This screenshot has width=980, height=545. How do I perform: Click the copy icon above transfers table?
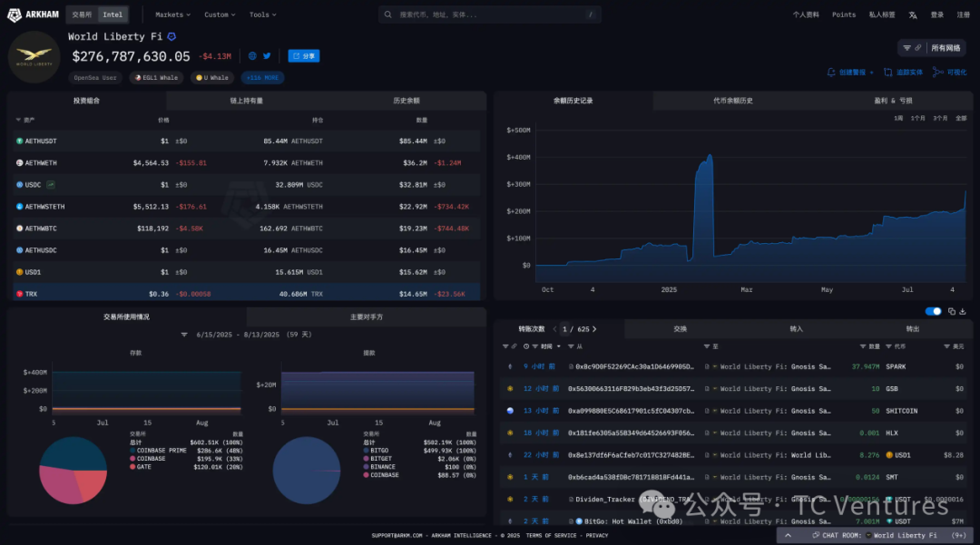click(x=952, y=312)
